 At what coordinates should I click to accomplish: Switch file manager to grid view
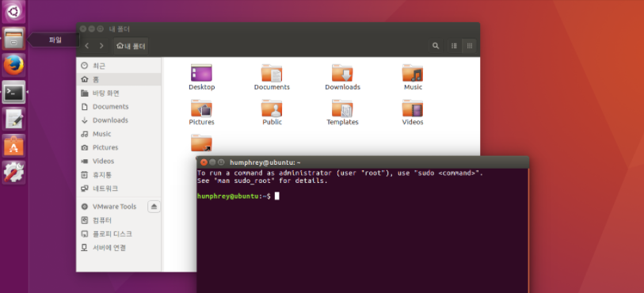470,46
